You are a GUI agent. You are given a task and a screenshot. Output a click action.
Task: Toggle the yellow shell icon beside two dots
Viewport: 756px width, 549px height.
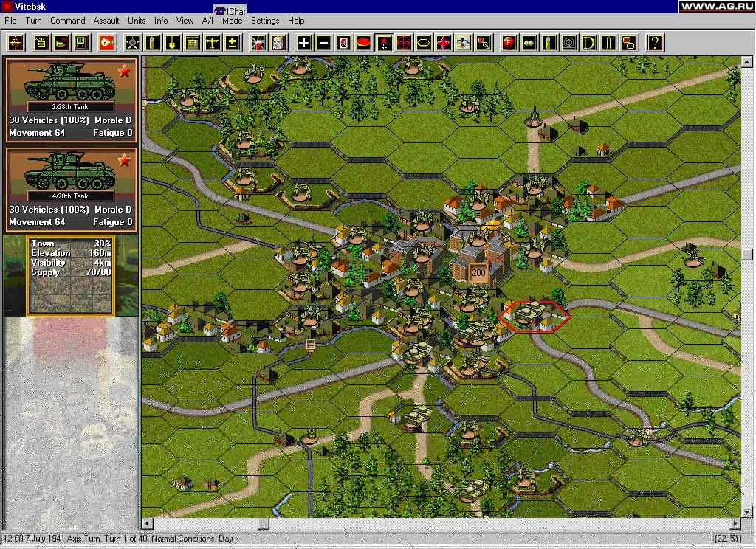pos(549,43)
